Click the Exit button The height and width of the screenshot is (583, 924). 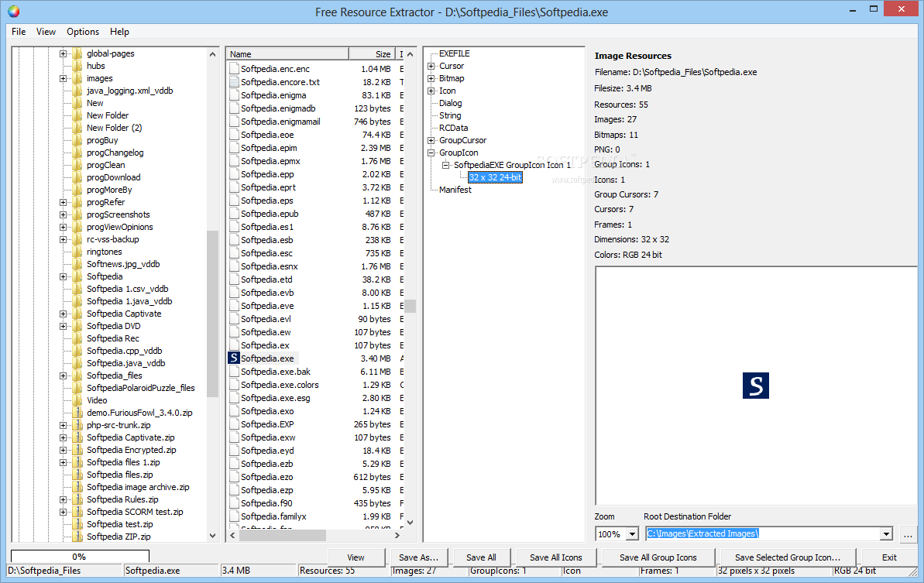[890, 557]
